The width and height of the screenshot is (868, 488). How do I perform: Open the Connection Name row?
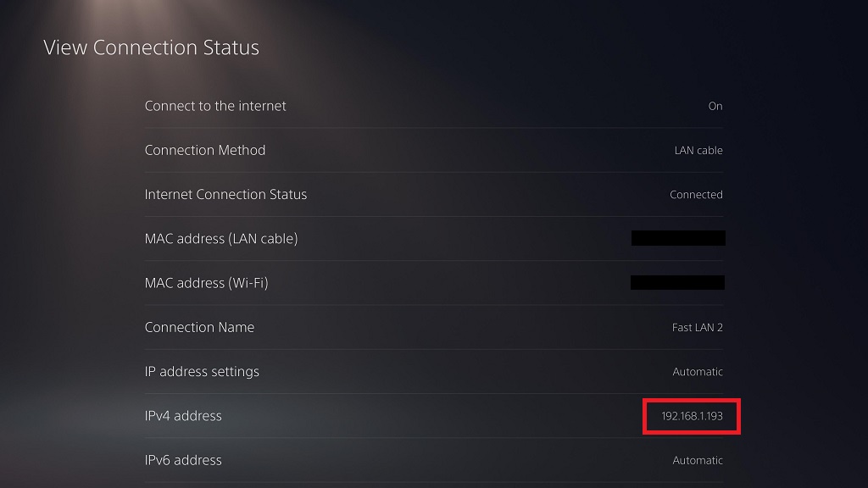[199, 327]
